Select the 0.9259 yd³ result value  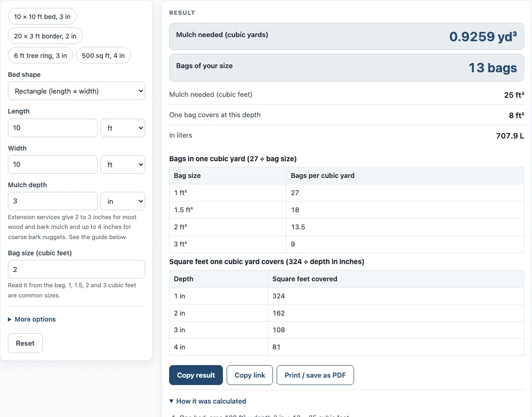coord(483,36)
